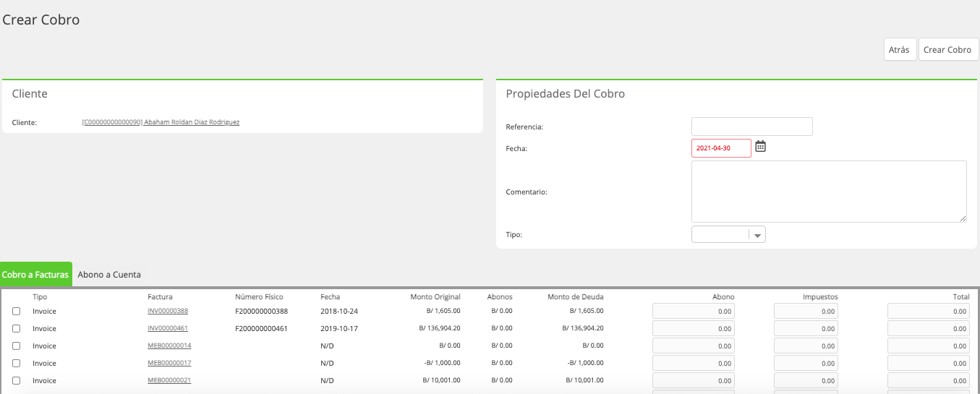The image size is (980, 394).
Task: Click the Atrás button
Action: (x=900, y=50)
